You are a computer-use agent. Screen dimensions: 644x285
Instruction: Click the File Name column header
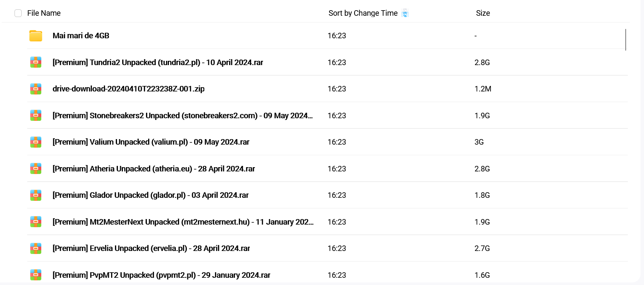(x=44, y=13)
